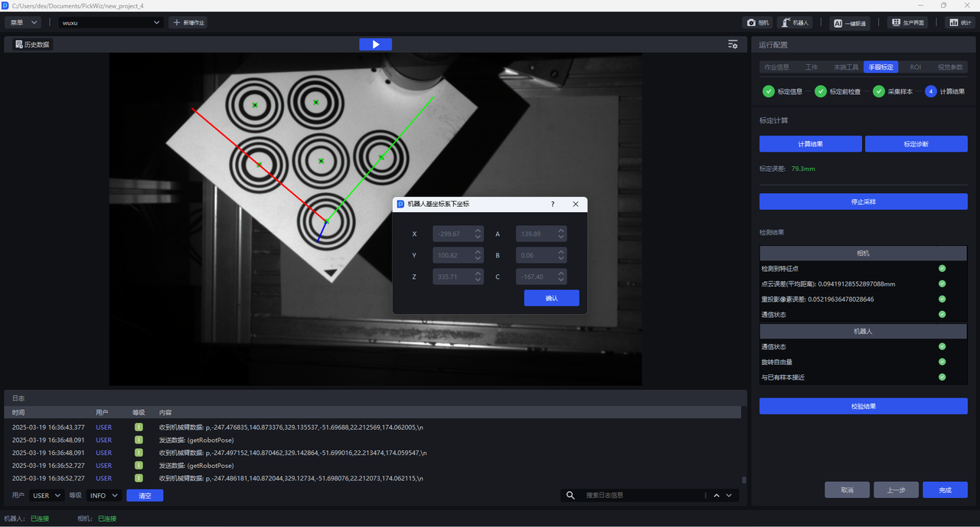The image size is (980, 527).
Task: Open the 统计 statistics panel
Action: click(959, 23)
